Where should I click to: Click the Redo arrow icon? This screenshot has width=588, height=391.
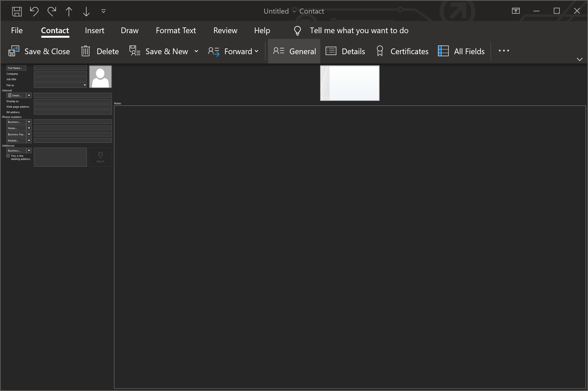click(52, 11)
